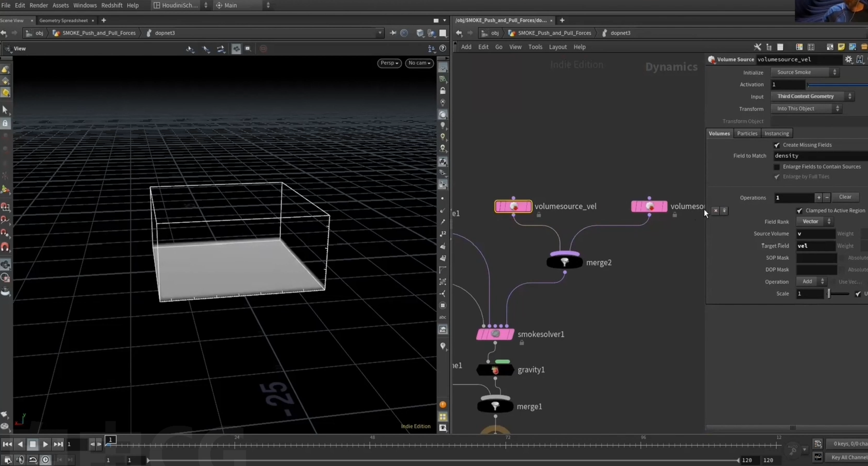Toggle Create Missing Fields checkbox
The width and height of the screenshot is (868, 466).
[777, 145]
